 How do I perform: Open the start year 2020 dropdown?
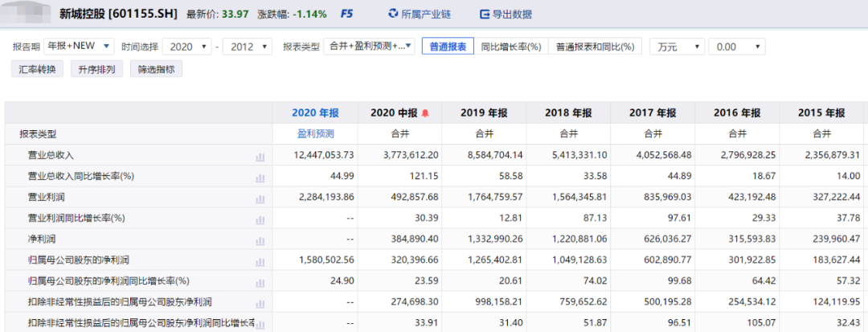coord(187,47)
